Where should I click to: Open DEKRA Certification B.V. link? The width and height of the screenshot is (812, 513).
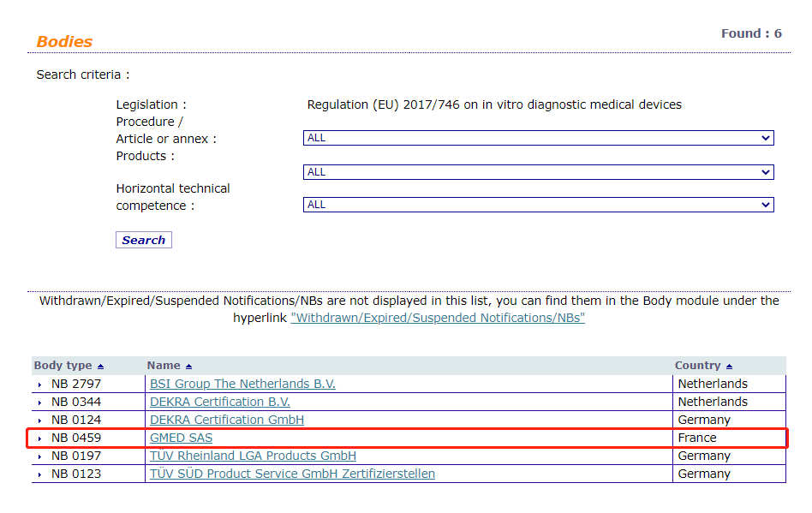pyautogui.click(x=219, y=403)
